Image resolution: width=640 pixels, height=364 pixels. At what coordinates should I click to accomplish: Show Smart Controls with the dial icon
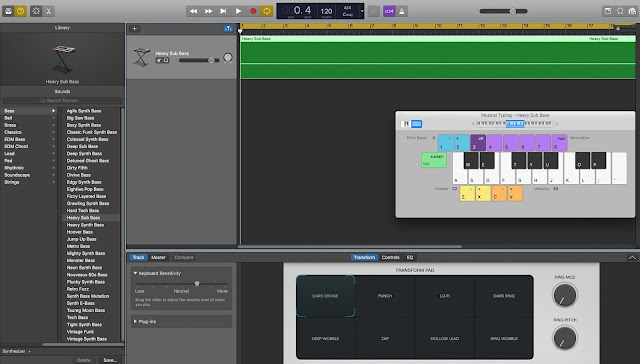(x=36, y=11)
